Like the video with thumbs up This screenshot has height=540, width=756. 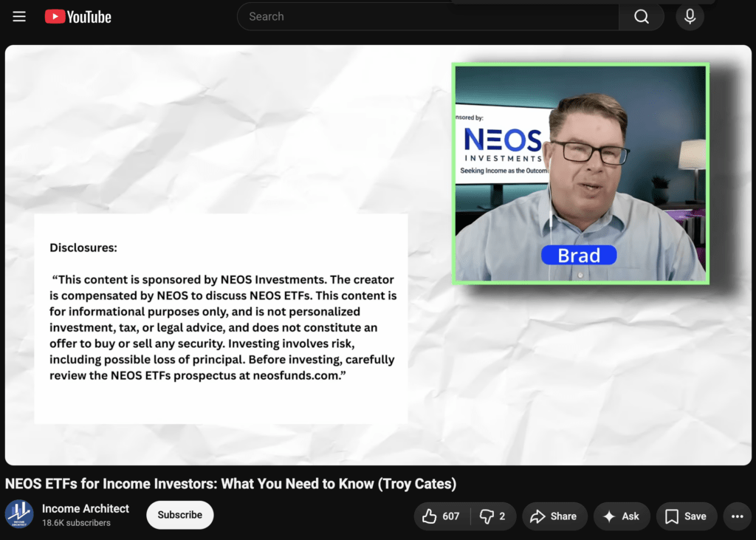tap(441, 516)
